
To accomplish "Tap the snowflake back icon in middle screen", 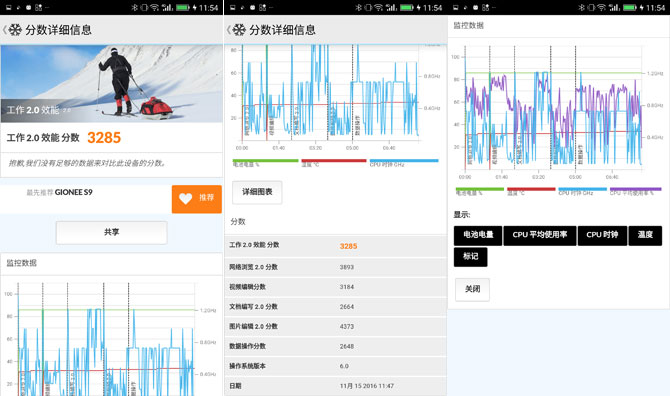I will click(x=239, y=30).
